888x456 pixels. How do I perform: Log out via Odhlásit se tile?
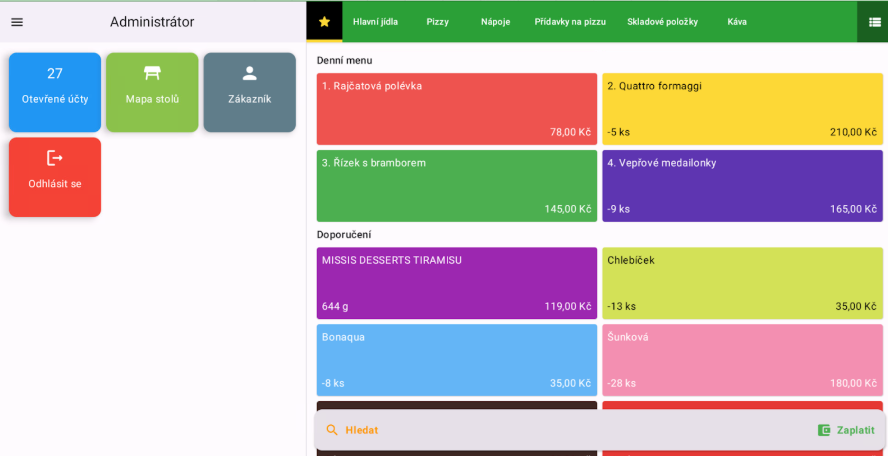(55, 177)
